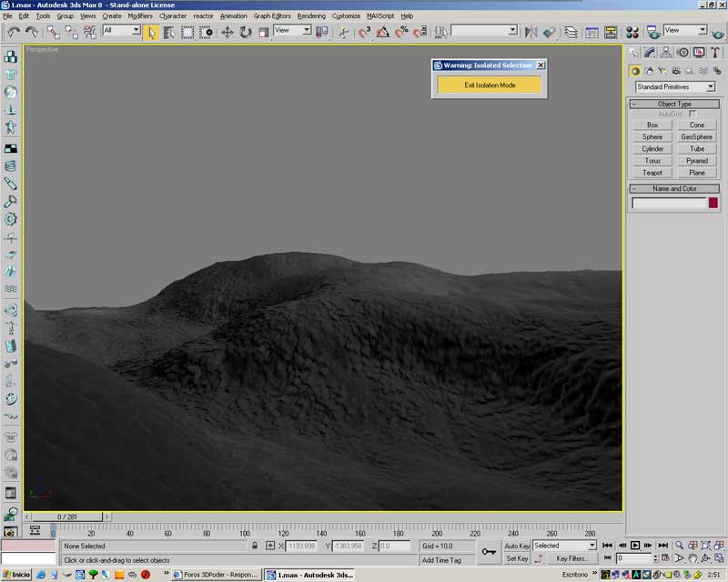The image size is (728, 582).
Task: Open the Layer Manager icon
Action: (x=571, y=32)
